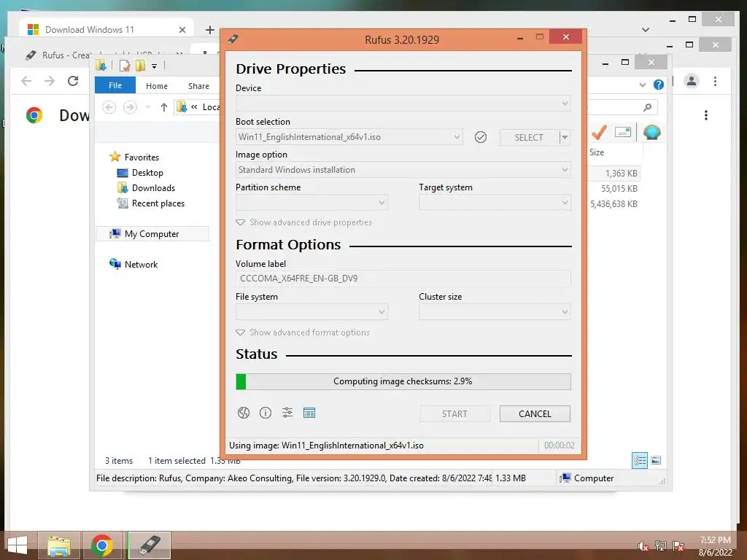Open the File tab in Explorer window

tap(115, 85)
